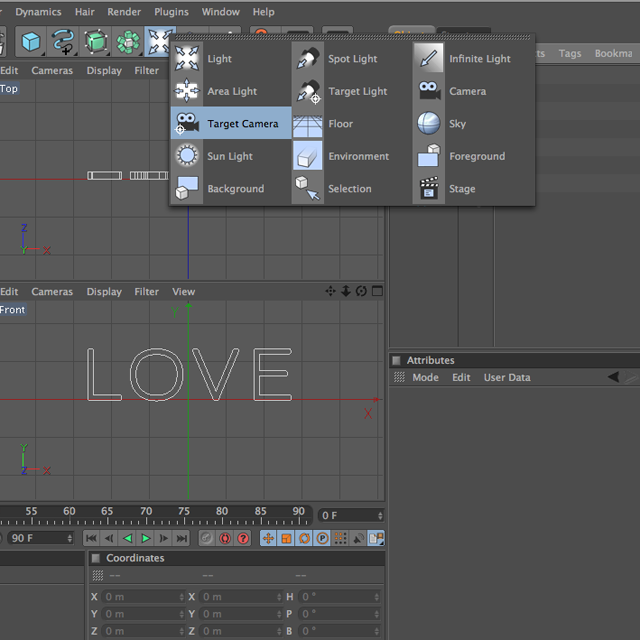Toggle position keyframe recording
Screen dimensions: 640x640
click(268, 538)
